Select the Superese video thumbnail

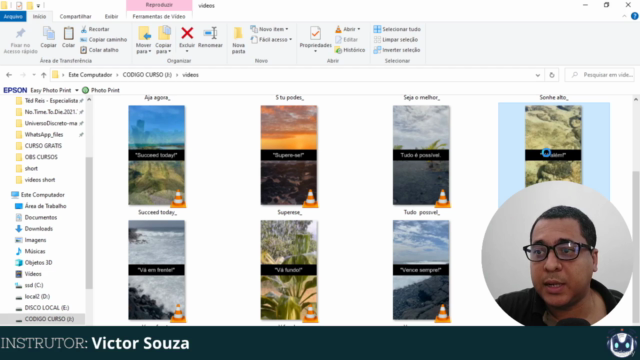[289, 270]
